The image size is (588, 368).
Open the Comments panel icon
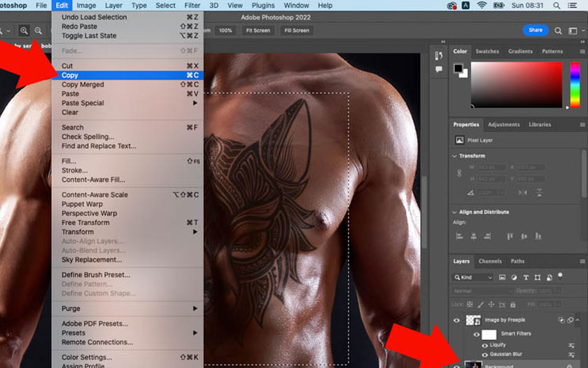tap(439, 69)
